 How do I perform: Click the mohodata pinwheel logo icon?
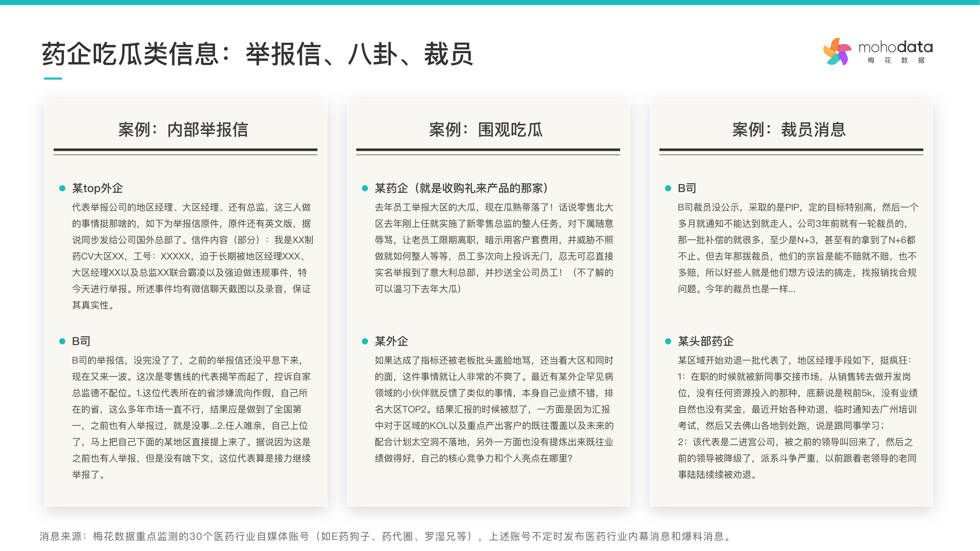click(x=837, y=52)
